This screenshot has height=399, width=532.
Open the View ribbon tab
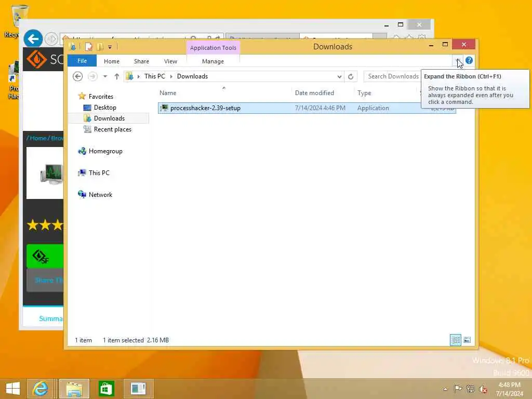(170, 61)
